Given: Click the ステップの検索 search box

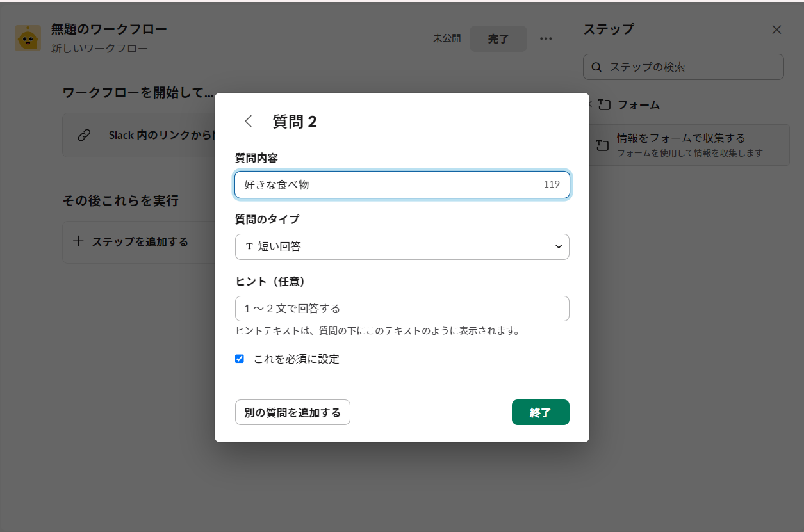Looking at the screenshot, I should click(x=684, y=67).
